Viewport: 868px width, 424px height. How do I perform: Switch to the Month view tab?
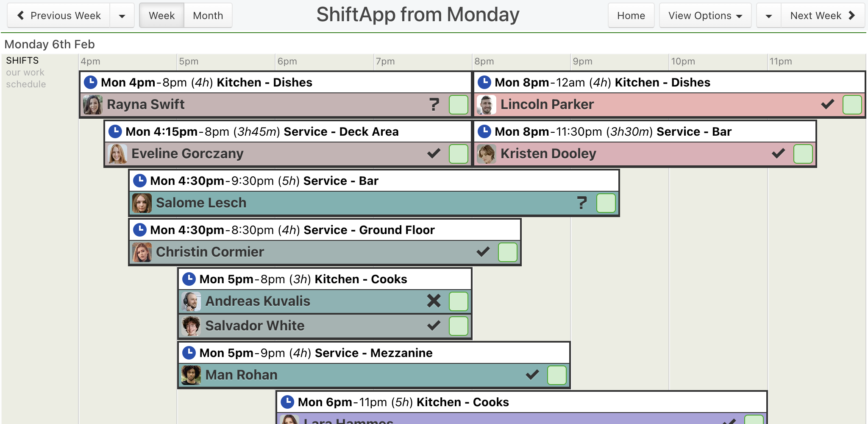click(208, 16)
